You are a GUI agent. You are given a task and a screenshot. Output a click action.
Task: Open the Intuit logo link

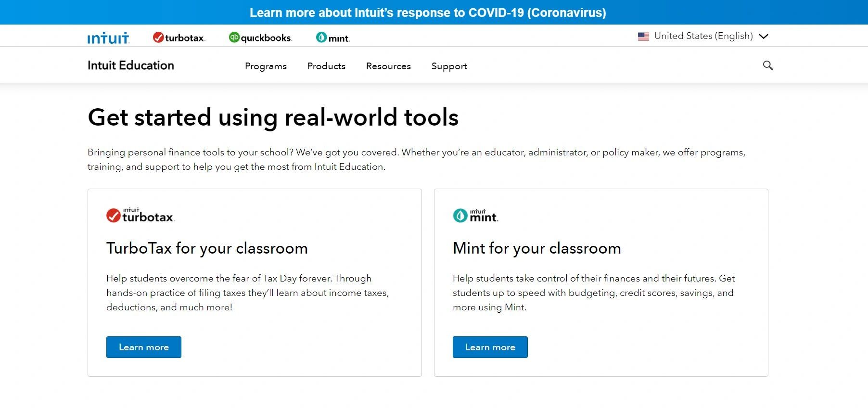coord(108,38)
